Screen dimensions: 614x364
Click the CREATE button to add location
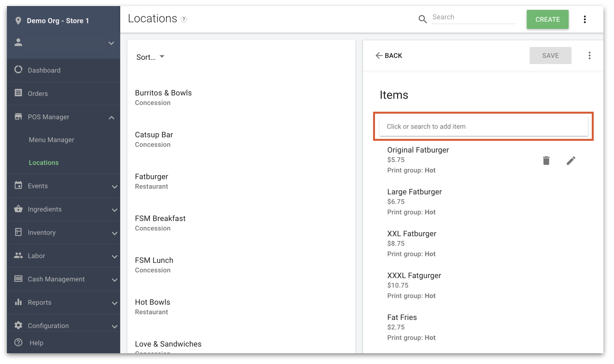click(x=547, y=19)
